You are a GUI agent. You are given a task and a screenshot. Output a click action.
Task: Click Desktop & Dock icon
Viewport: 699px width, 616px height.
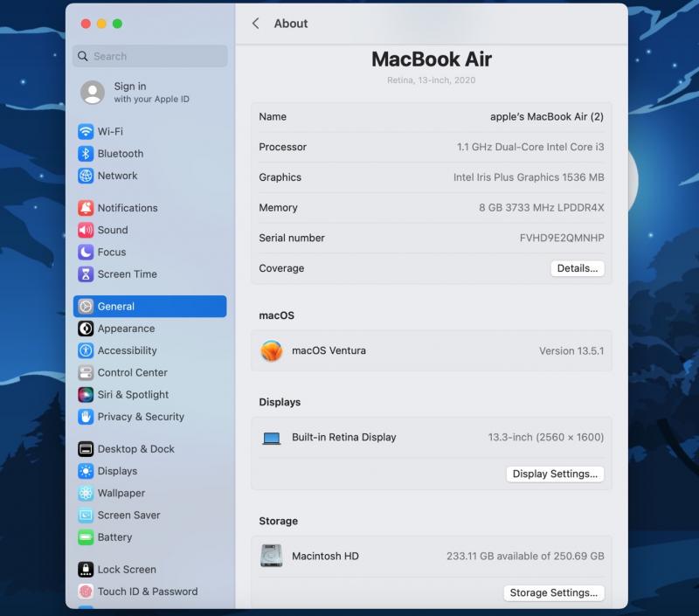click(86, 449)
